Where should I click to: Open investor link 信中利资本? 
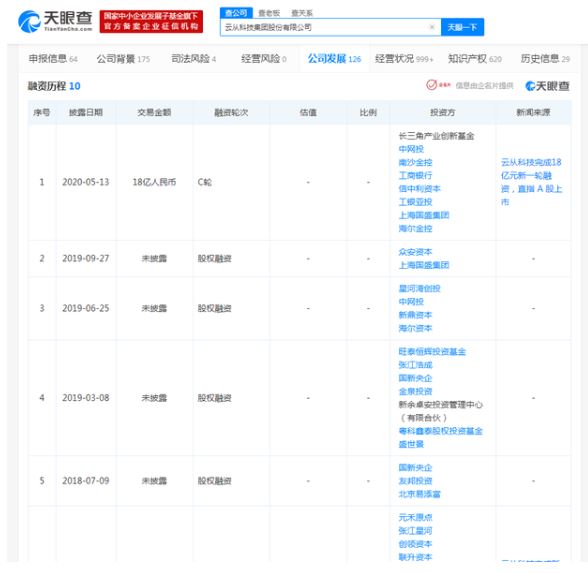click(x=419, y=189)
